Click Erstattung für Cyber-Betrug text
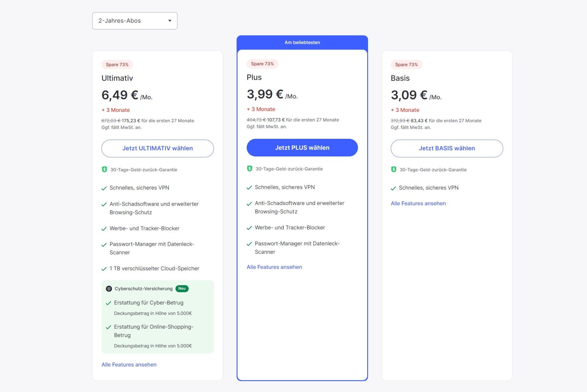587x392 pixels. pyautogui.click(x=149, y=303)
